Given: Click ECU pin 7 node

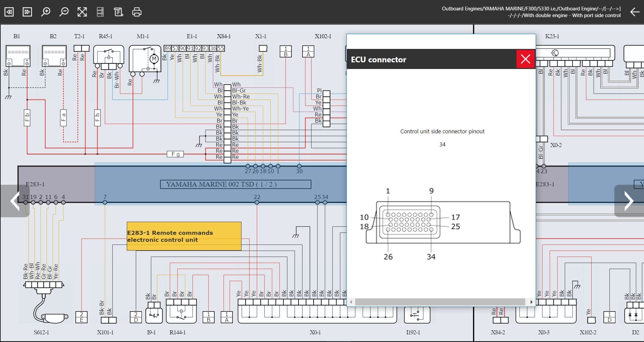Looking at the screenshot, I should pyautogui.click(x=105, y=202).
